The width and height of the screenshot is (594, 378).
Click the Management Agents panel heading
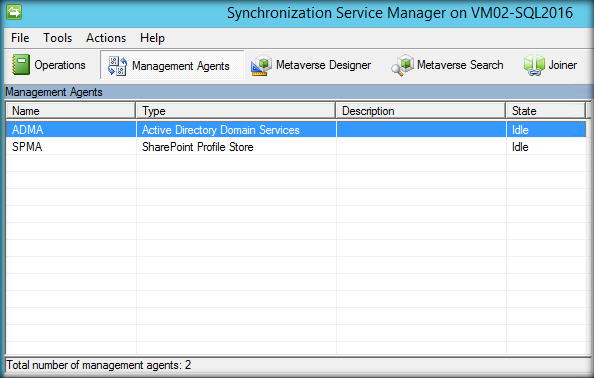(x=54, y=92)
